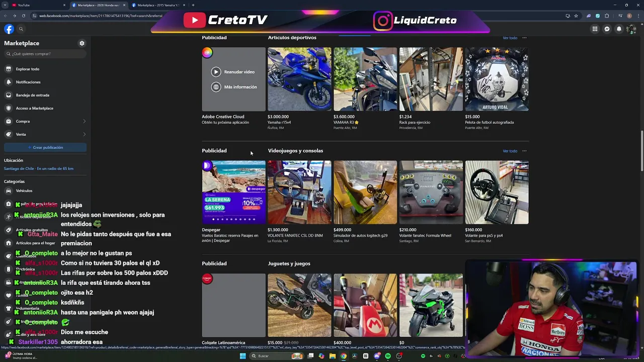Open Chrome tab search dropdown

point(5,5)
